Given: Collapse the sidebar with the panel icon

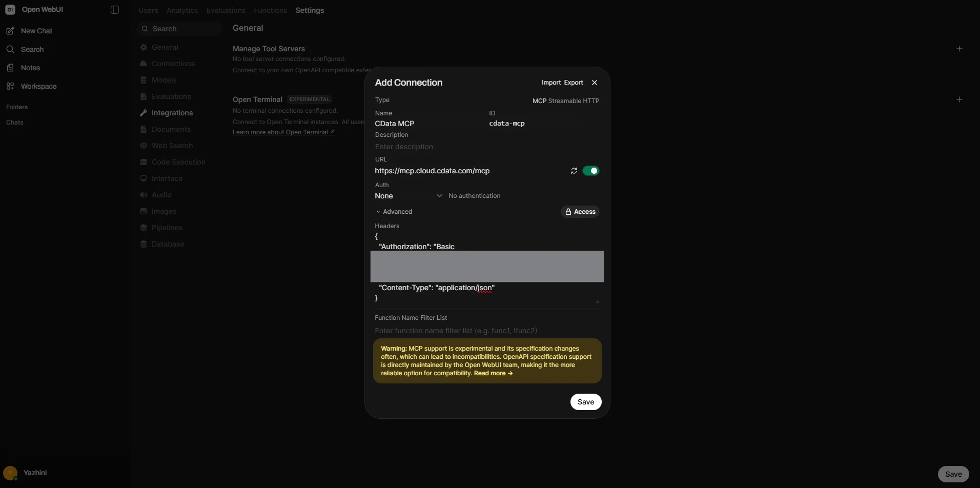Looking at the screenshot, I should click(115, 10).
